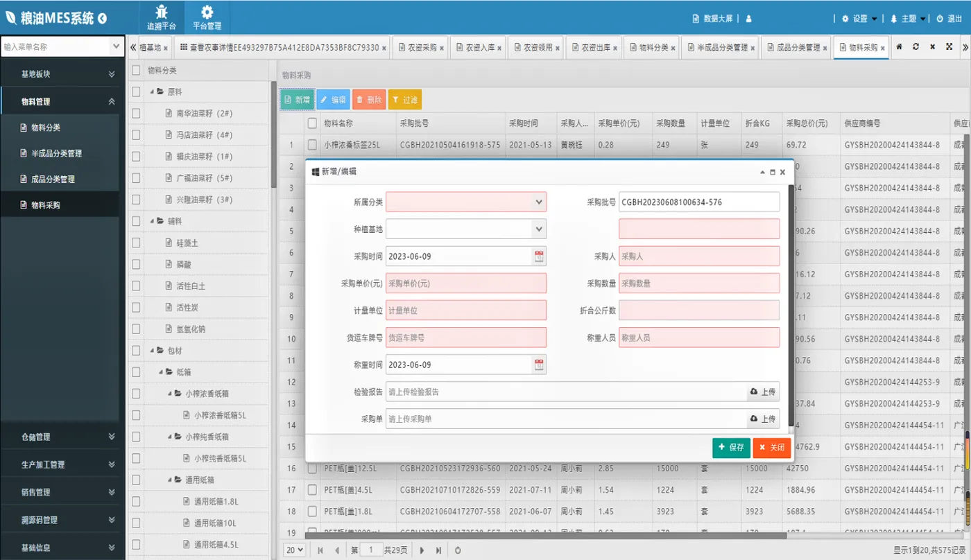The width and height of the screenshot is (971, 560).
Task: Click the yellow 过滤 filter button
Action: [405, 100]
